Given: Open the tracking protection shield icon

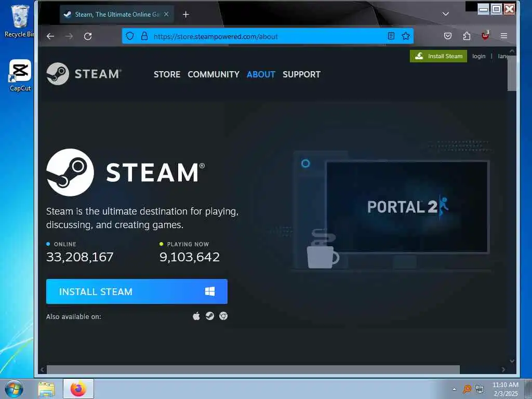Looking at the screenshot, I should (x=130, y=36).
